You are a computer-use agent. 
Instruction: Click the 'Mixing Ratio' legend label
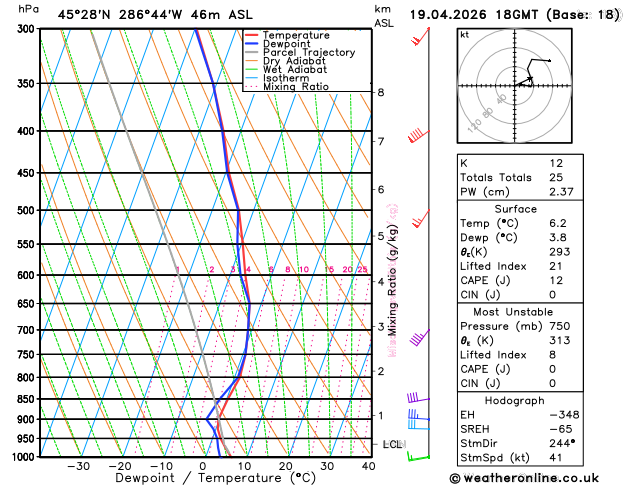pyautogui.click(x=296, y=87)
